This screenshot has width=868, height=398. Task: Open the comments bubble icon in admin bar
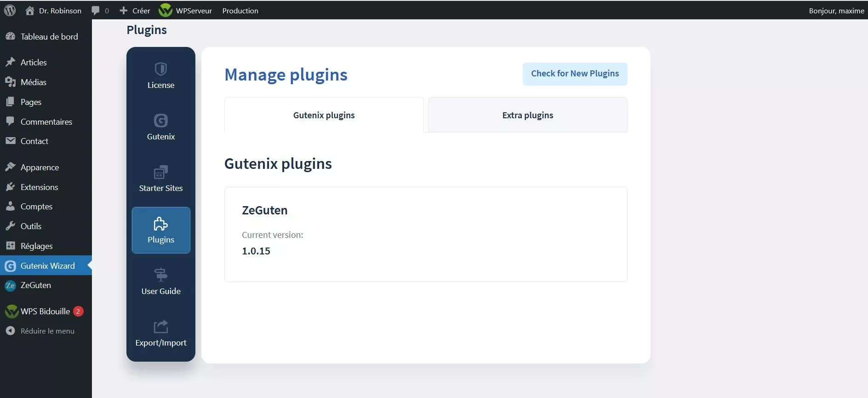(x=96, y=11)
